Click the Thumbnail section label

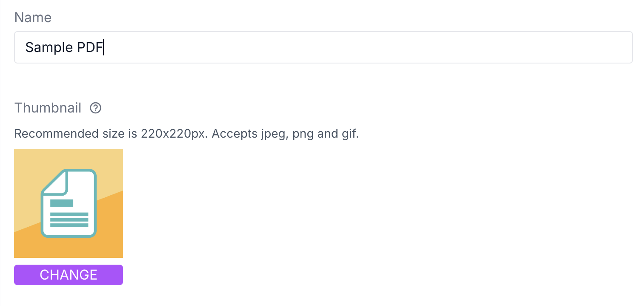point(48,108)
